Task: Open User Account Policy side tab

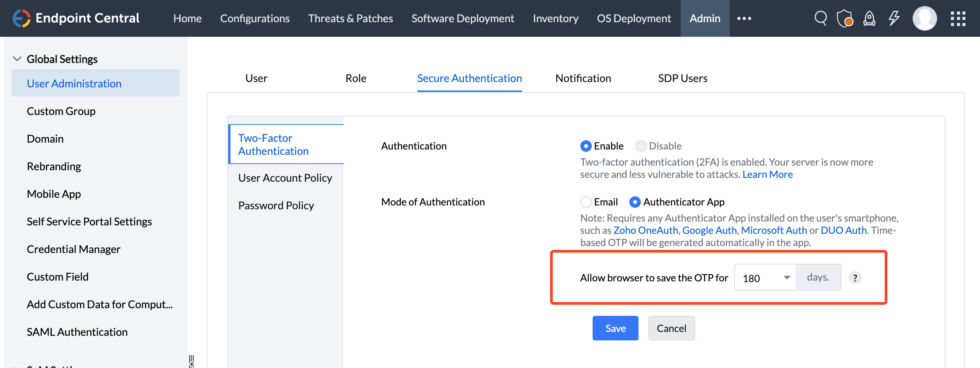Action: (285, 178)
